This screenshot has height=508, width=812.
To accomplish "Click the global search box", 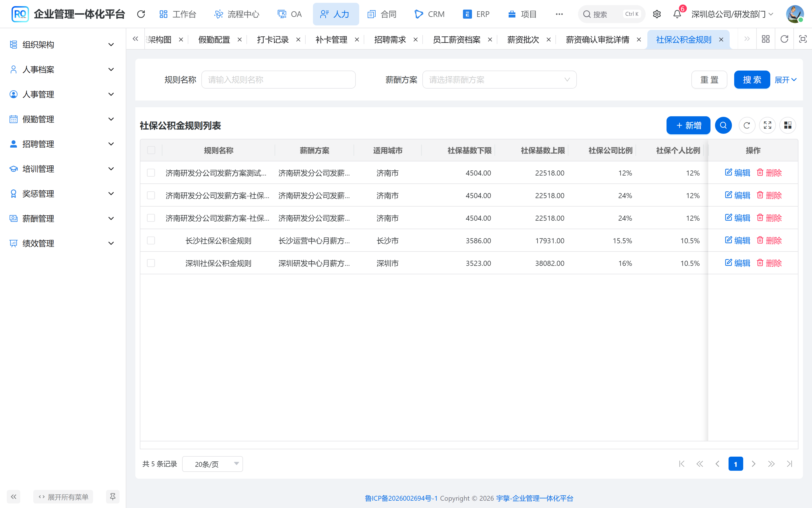I will coord(611,14).
